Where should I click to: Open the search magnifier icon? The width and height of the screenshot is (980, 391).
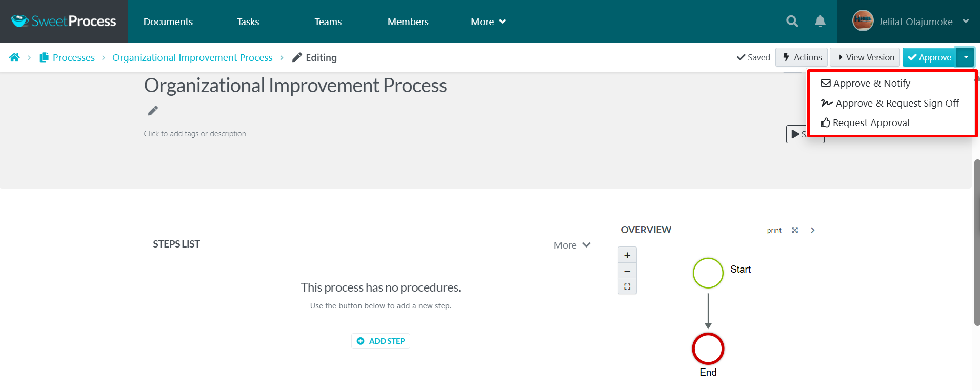pyautogui.click(x=792, y=22)
